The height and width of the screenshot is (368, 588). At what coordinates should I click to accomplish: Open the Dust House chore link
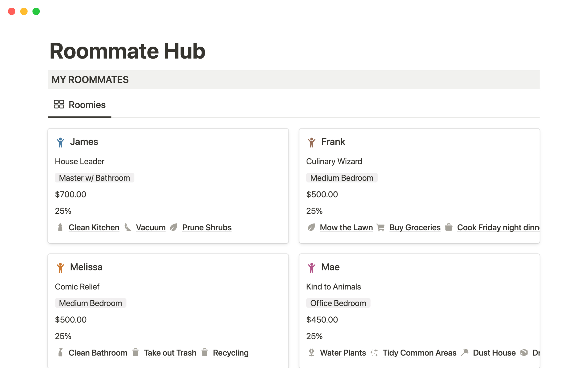click(494, 353)
